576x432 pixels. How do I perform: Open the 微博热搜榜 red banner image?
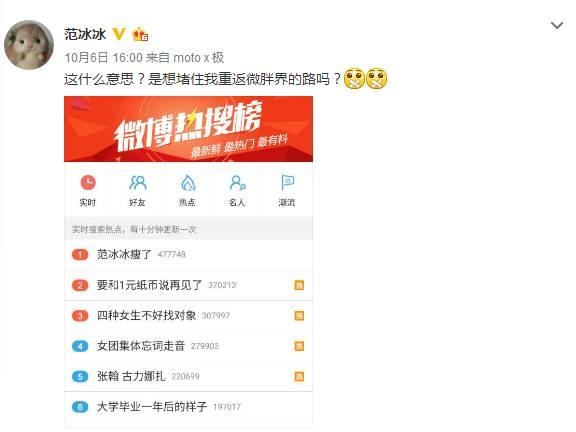188,129
